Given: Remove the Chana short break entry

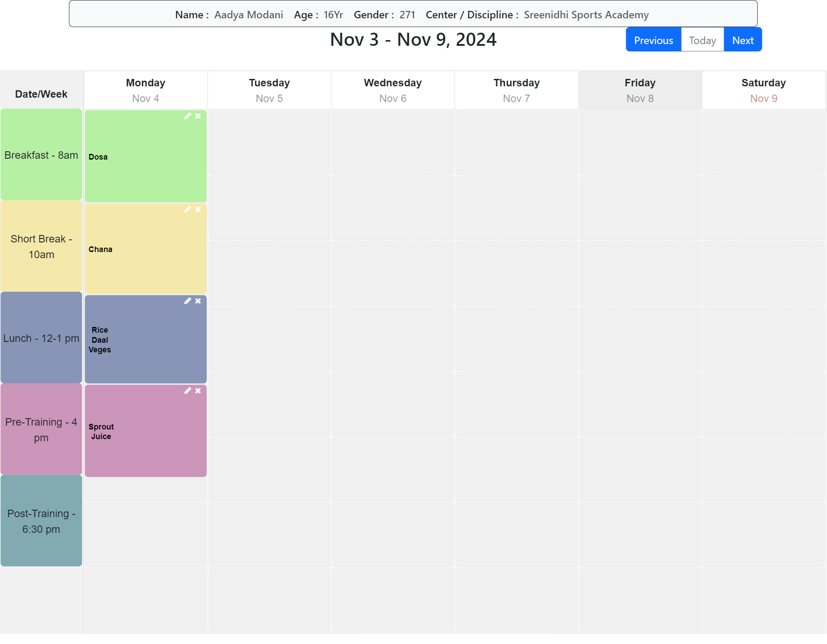Looking at the screenshot, I should (198, 210).
